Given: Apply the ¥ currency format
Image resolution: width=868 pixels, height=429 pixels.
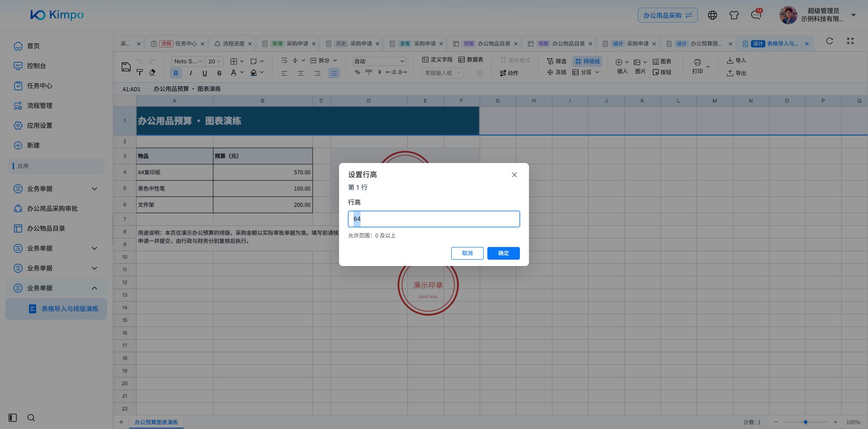Looking at the screenshot, I should 380,72.
